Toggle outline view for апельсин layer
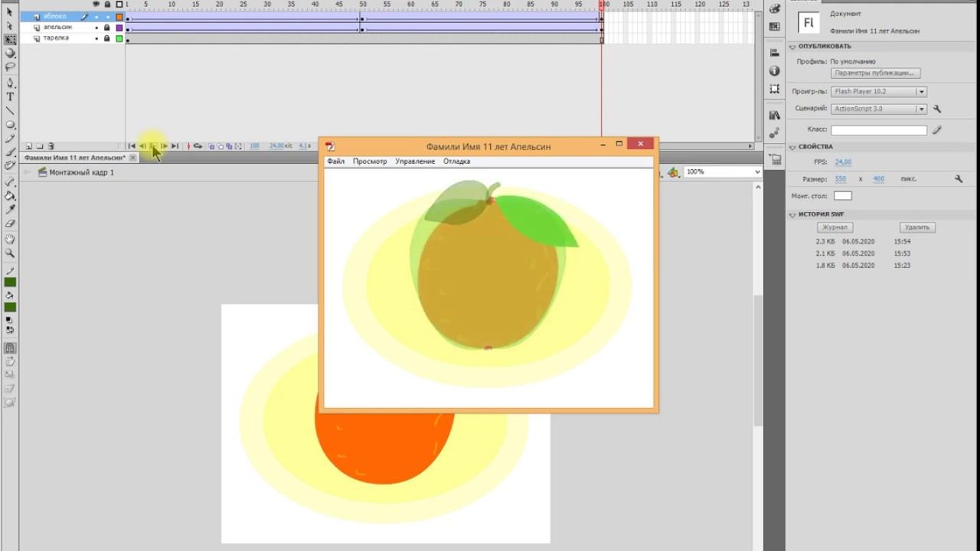The image size is (980, 551). pyautogui.click(x=119, y=28)
